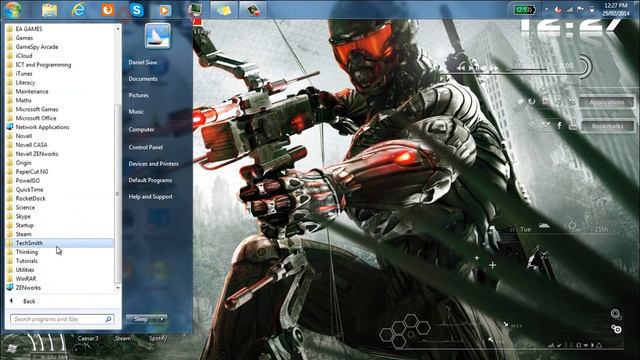Click the sailboat user account picture

(x=158, y=36)
